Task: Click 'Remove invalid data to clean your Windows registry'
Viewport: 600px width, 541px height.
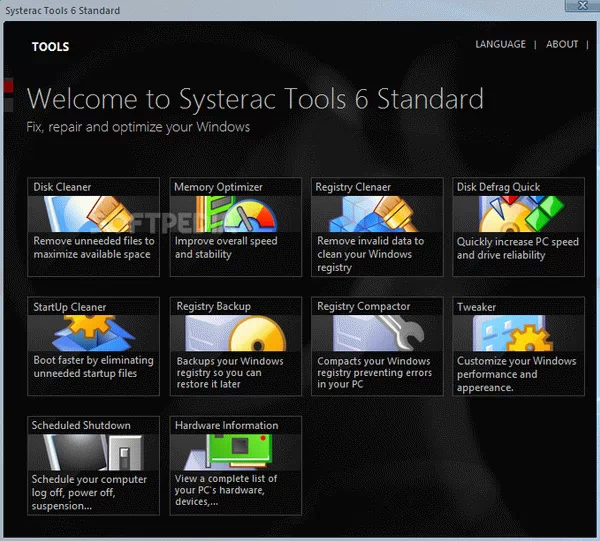Action: click(x=370, y=254)
